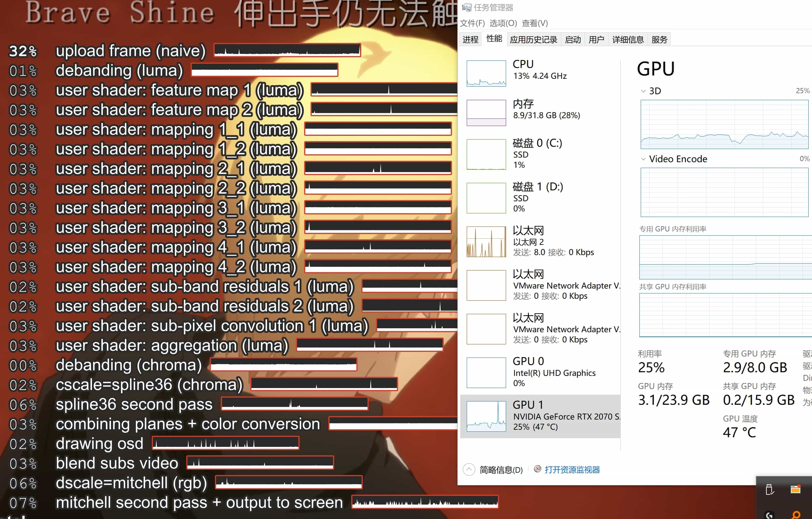This screenshot has height=519, width=812.
Task: Click the 'user shader: feature map 1 (luma)' row in the video player
Action: [x=233, y=90]
